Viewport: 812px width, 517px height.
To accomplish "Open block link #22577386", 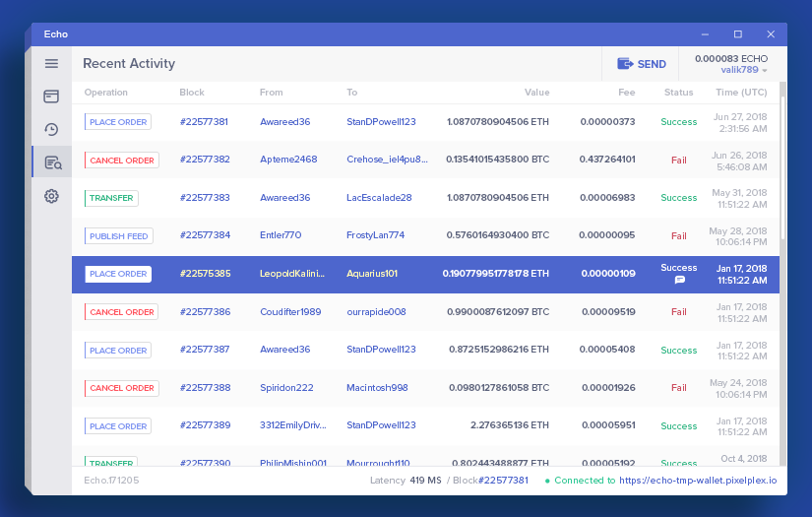I will tap(205, 312).
